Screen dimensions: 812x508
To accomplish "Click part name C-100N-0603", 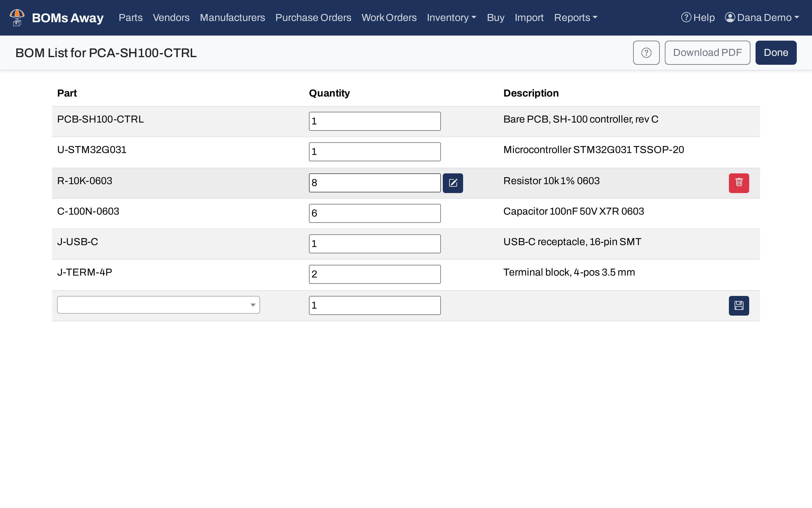I will point(88,211).
